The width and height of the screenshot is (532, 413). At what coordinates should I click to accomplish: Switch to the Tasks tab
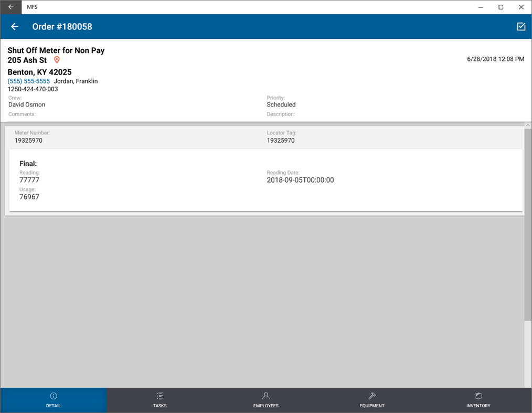tap(159, 400)
